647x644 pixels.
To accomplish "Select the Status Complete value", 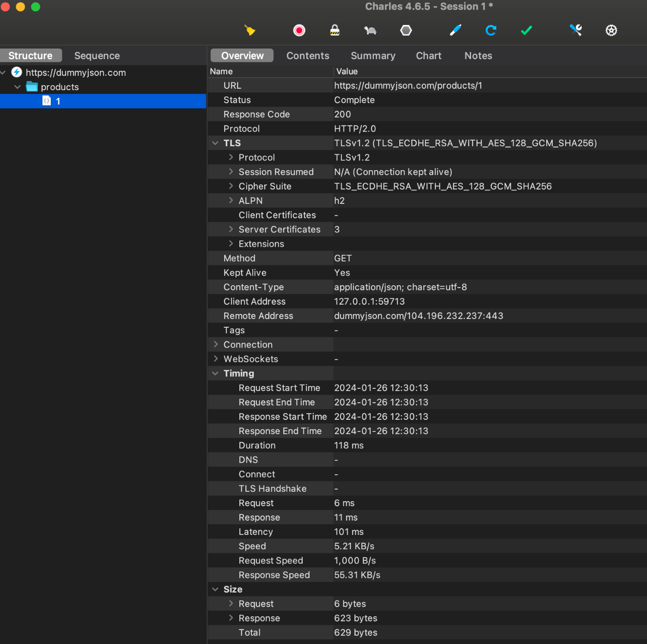I will 354,100.
